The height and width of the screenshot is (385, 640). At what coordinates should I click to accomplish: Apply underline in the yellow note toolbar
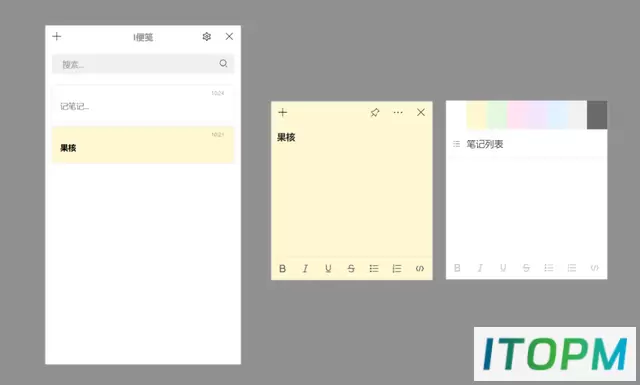click(x=328, y=269)
